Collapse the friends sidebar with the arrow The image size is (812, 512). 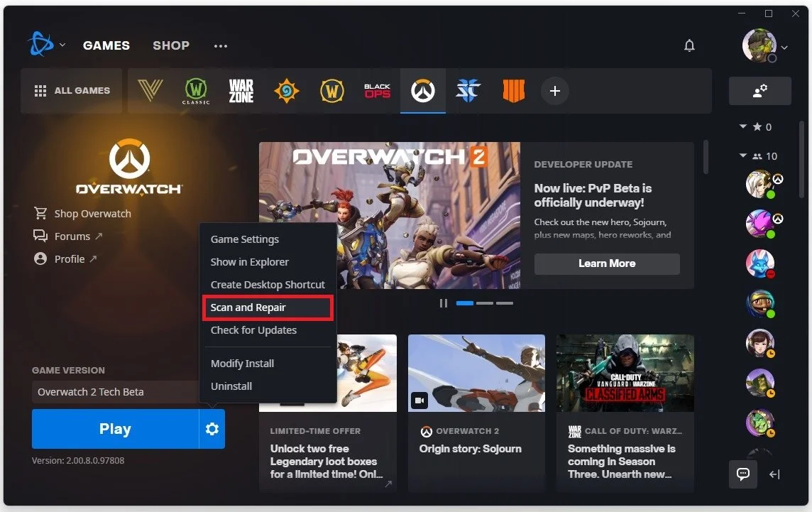(x=774, y=474)
